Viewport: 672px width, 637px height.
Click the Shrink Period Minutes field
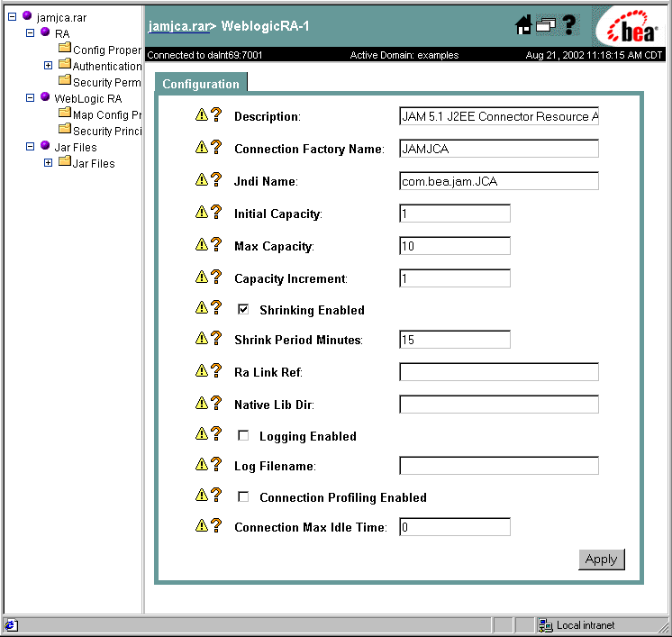tap(455, 340)
